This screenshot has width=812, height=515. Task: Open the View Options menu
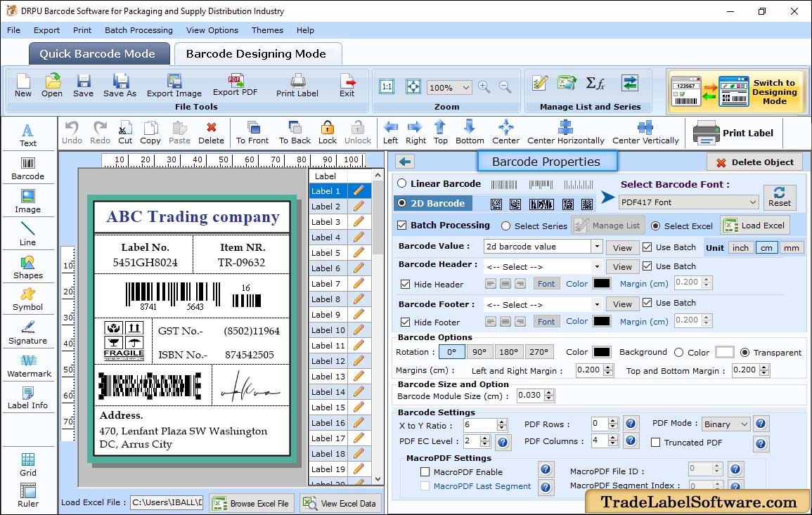coord(212,30)
